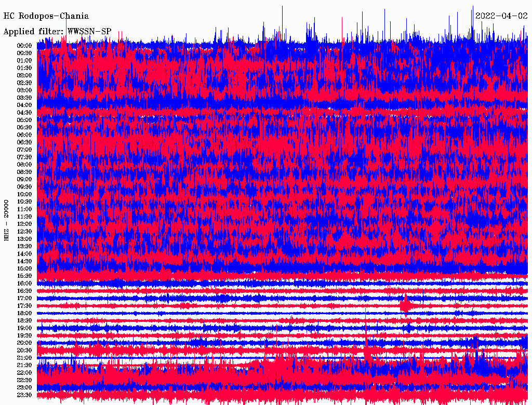The image size is (532, 405).
Task: Select the 18:00 time label
Action: click(x=24, y=313)
